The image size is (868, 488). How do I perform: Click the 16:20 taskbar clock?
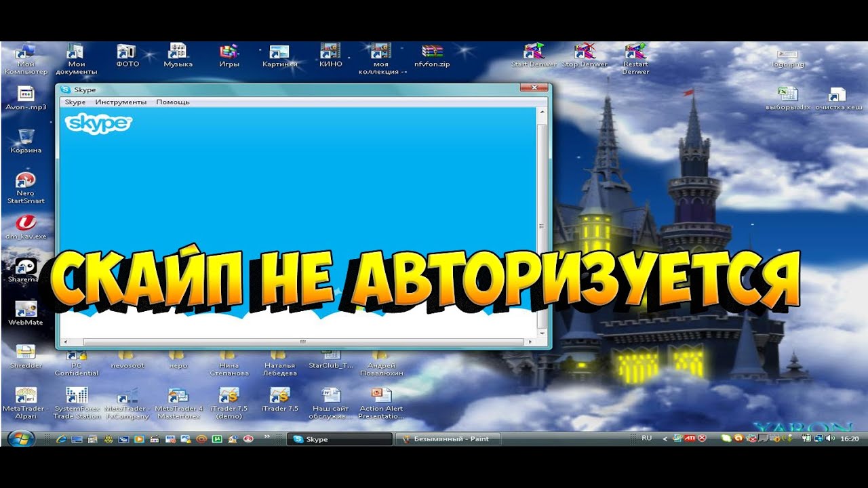click(850, 439)
